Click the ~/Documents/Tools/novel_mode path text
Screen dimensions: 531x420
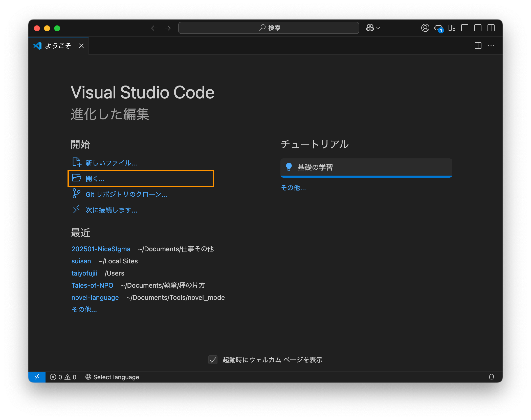pyautogui.click(x=175, y=298)
